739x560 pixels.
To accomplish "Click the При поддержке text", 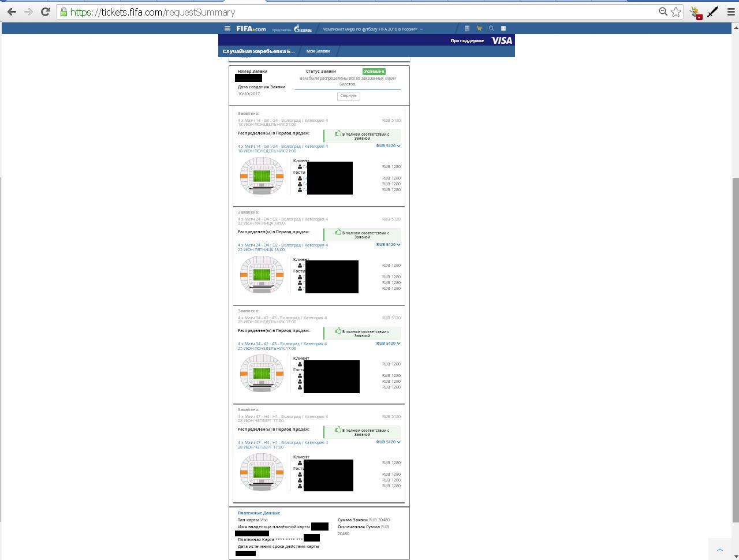I will (468, 41).
